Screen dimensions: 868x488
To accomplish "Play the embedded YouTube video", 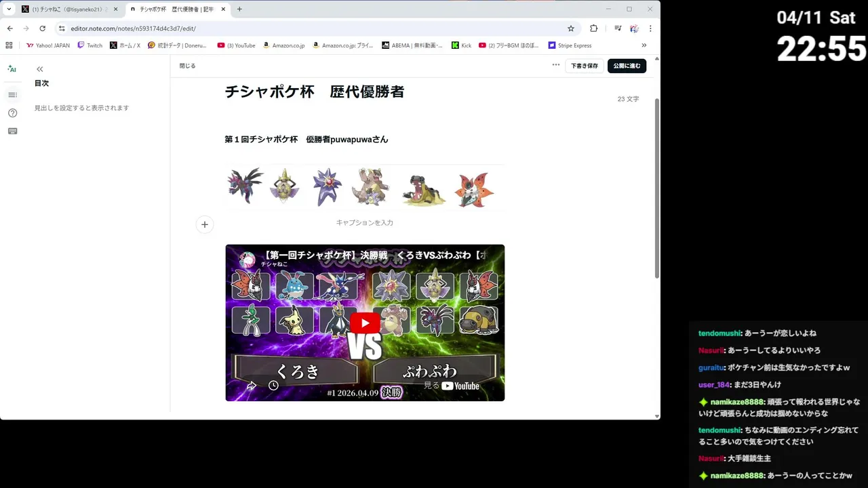I will [365, 323].
